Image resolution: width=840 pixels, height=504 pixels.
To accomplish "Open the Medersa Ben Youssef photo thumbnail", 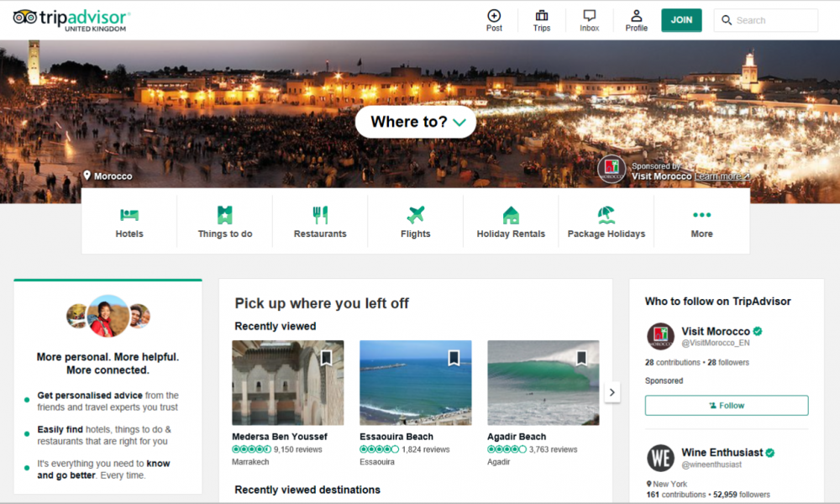I will pyautogui.click(x=287, y=382).
